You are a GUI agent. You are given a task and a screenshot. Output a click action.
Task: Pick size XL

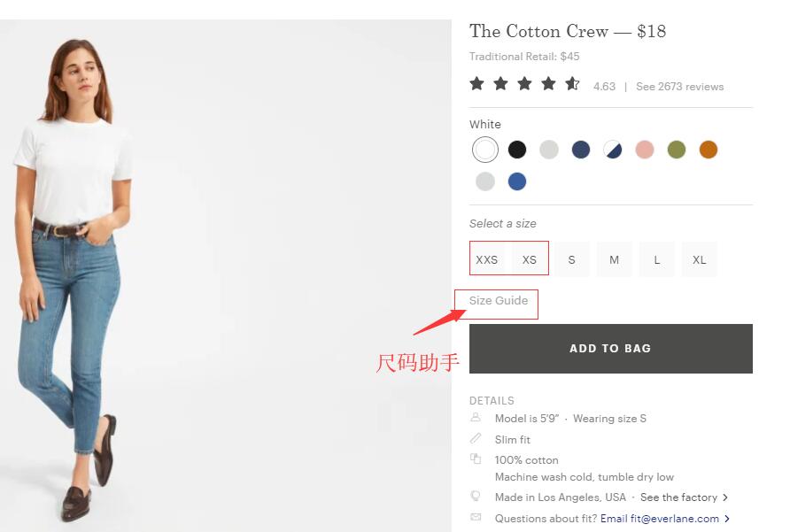coord(700,259)
